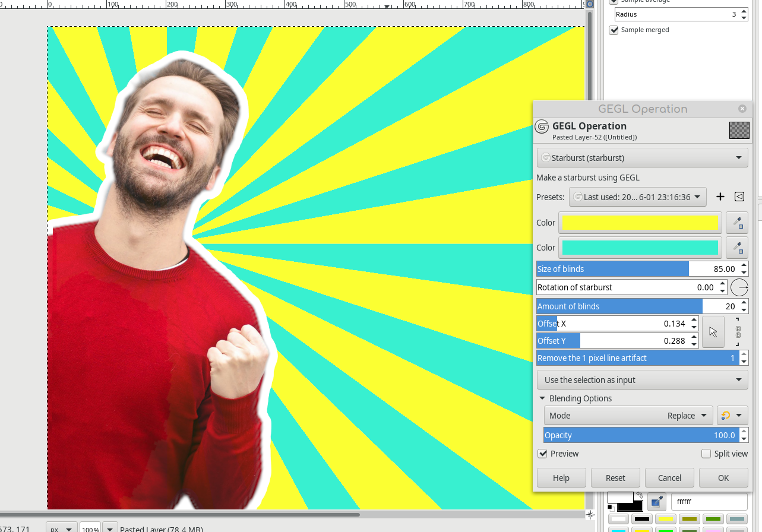Click the screen color picker button
This screenshot has width=762, height=532.
[x=656, y=502]
